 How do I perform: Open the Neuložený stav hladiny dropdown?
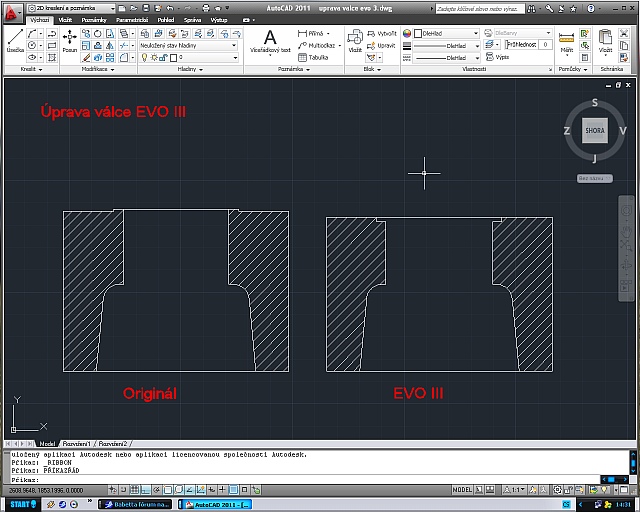[x=188, y=46]
